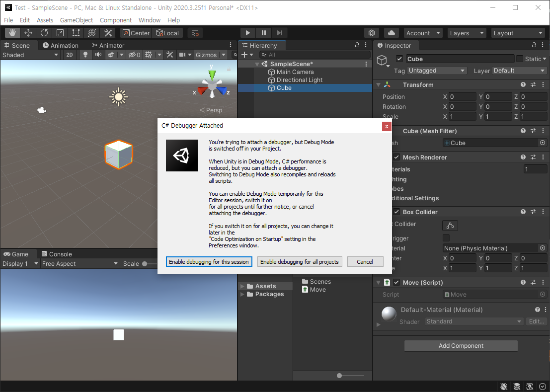Toggle scene lighting bulb icon
The height and width of the screenshot is (392, 550).
coord(85,55)
